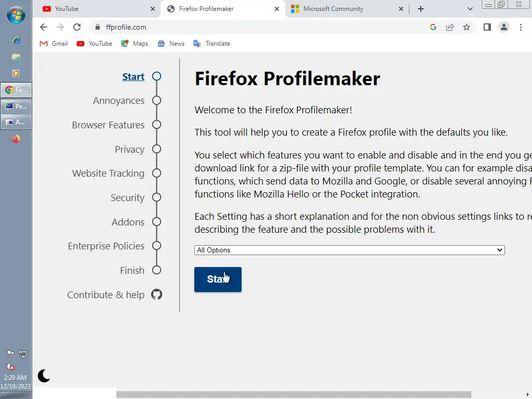
Task: Open the tab search chevron
Action: coord(470,9)
